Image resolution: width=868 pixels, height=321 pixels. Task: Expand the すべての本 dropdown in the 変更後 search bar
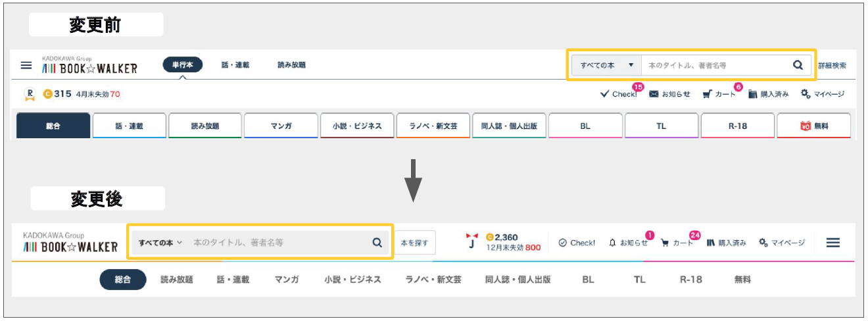click(x=160, y=243)
